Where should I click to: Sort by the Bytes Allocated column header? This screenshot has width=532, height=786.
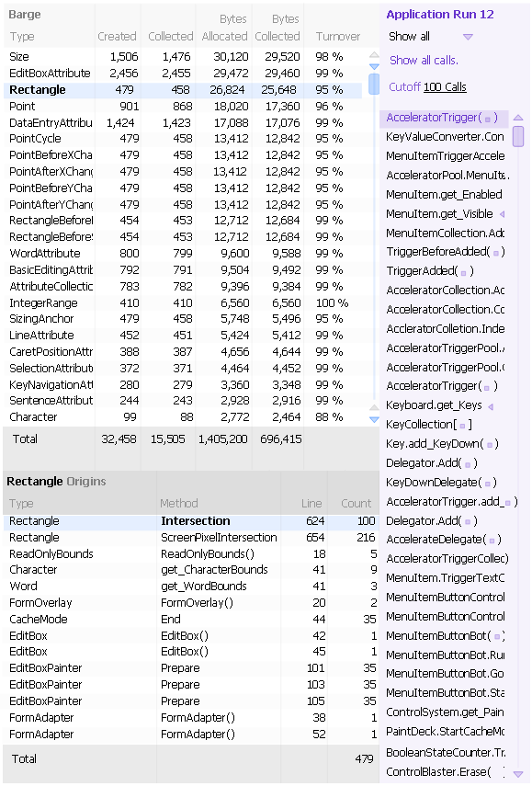(224, 28)
